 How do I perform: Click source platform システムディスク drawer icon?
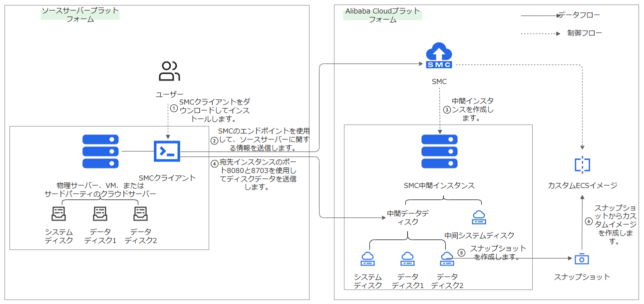coord(59,214)
